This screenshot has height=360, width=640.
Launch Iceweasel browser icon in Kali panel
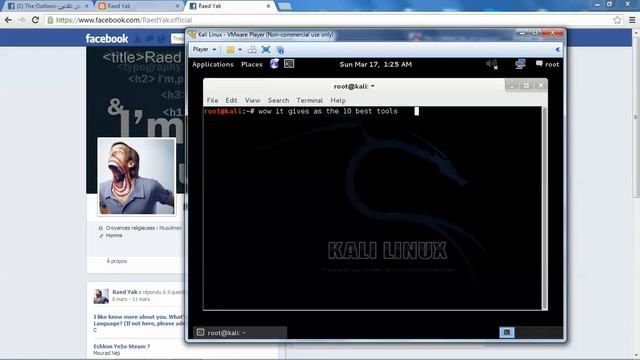[x=274, y=64]
